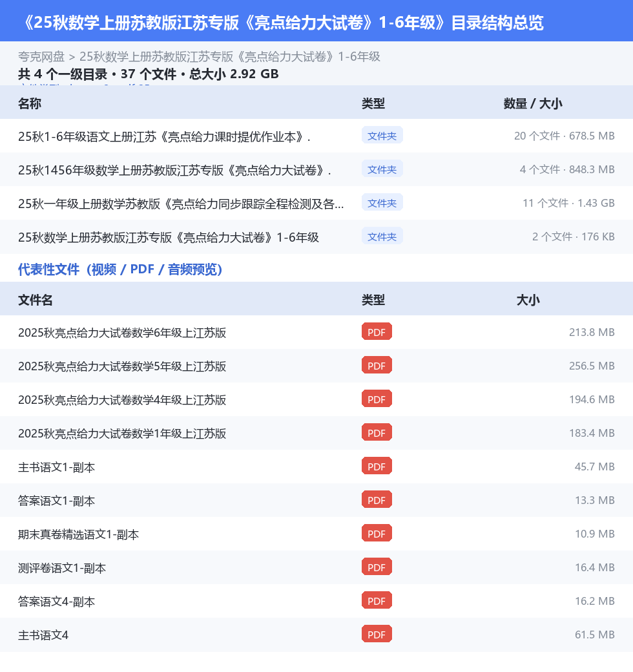Click size value 16.4 MB
633x672 pixels.
pyautogui.click(x=594, y=567)
